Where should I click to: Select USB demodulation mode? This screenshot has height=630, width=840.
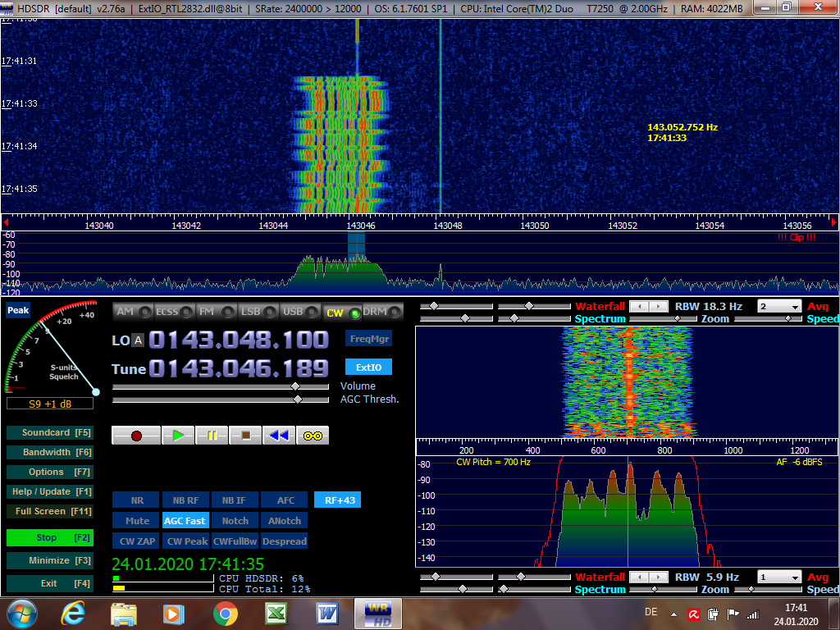click(x=300, y=312)
